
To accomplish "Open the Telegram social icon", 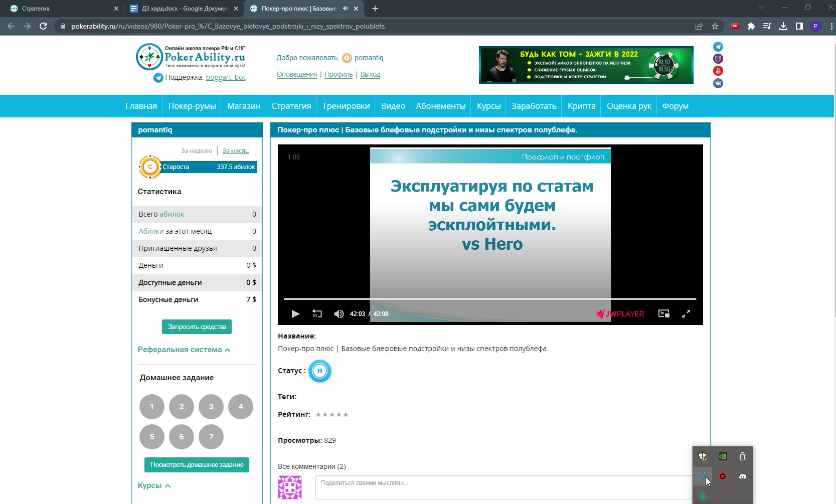I will click(x=718, y=47).
